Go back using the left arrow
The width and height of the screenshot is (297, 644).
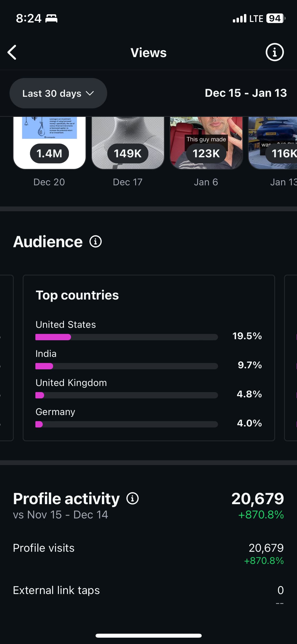click(x=12, y=52)
